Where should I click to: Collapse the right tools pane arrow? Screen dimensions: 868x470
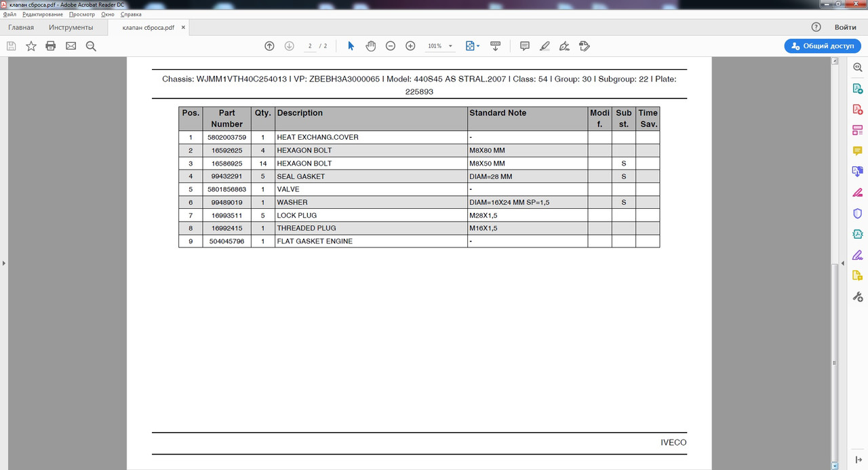click(x=843, y=262)
